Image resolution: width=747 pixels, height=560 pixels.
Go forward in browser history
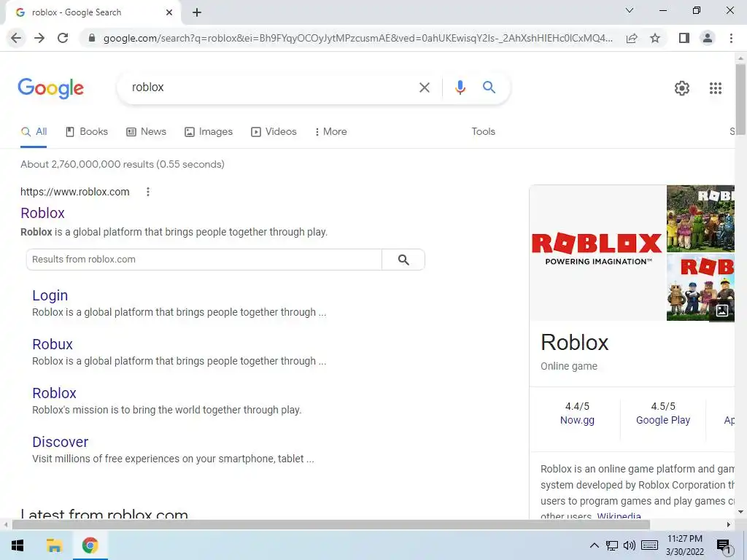click(x=39, y=38)
